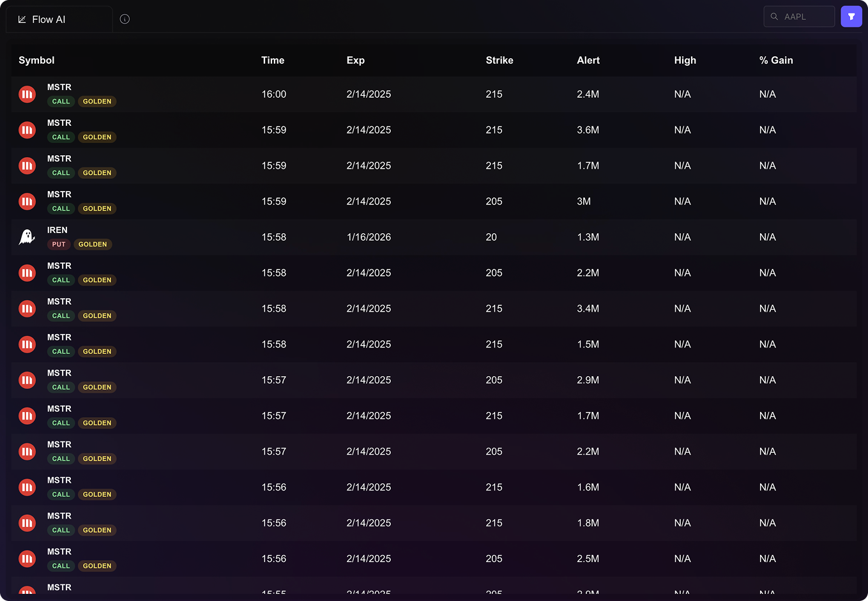Click the CALL badge in the 3.4M alert row
This screenshot has height=601, width=868.
click(61, 316)
